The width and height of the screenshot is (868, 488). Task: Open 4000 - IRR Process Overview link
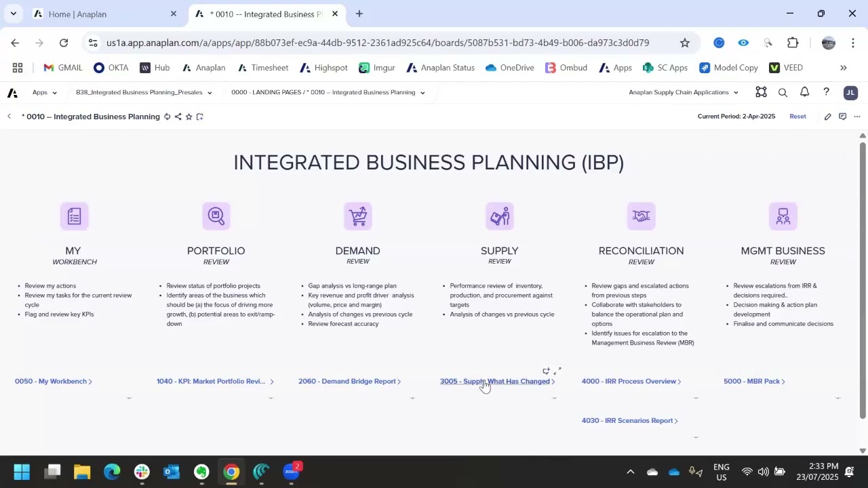(631, 382)
